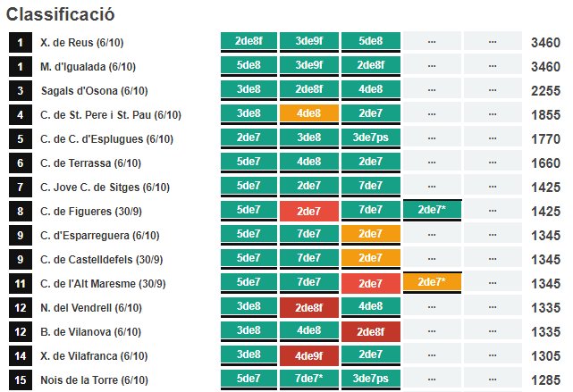Click 7de7* badge of Nois de la Torre
The image size is (573, 392).
coord(308,379)
